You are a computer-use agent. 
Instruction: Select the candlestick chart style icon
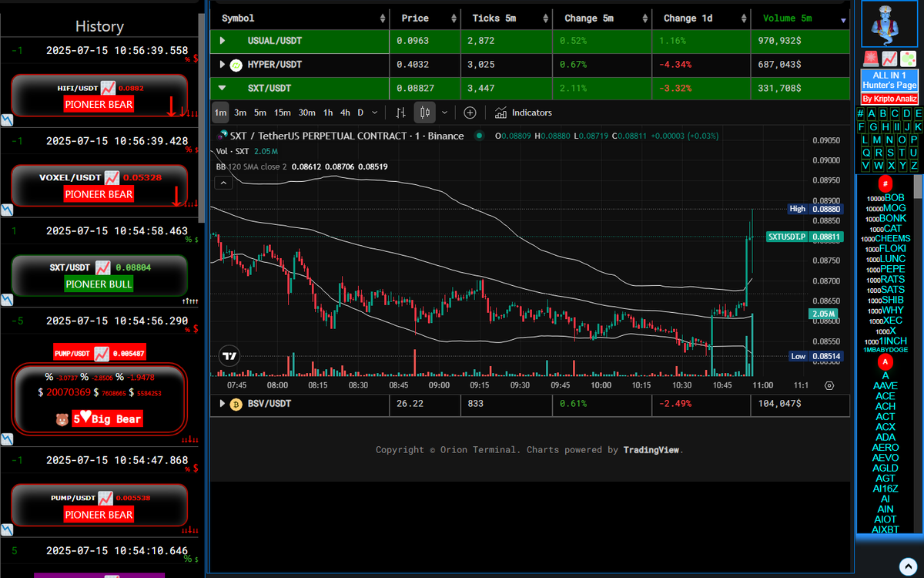[x=425, y=113]
